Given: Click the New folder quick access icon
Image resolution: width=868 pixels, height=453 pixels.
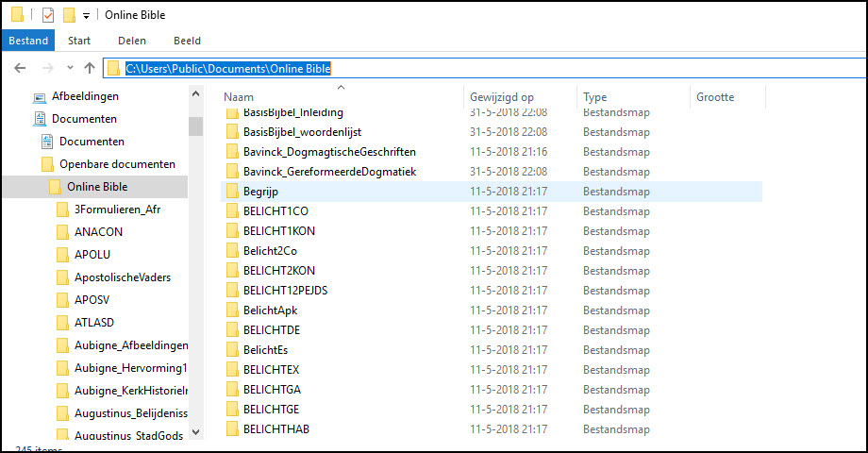Looking at the screenshot, I should coord(69,15).
